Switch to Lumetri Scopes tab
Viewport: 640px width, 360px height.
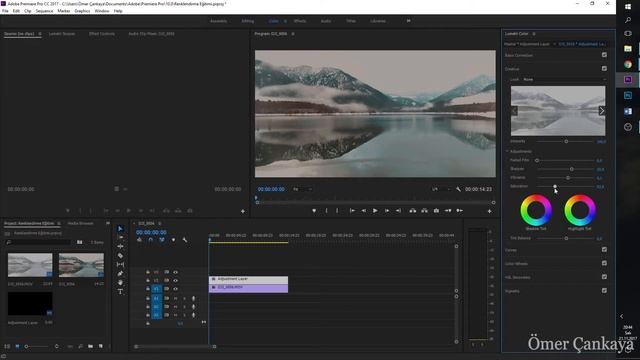tap(62, 34)
